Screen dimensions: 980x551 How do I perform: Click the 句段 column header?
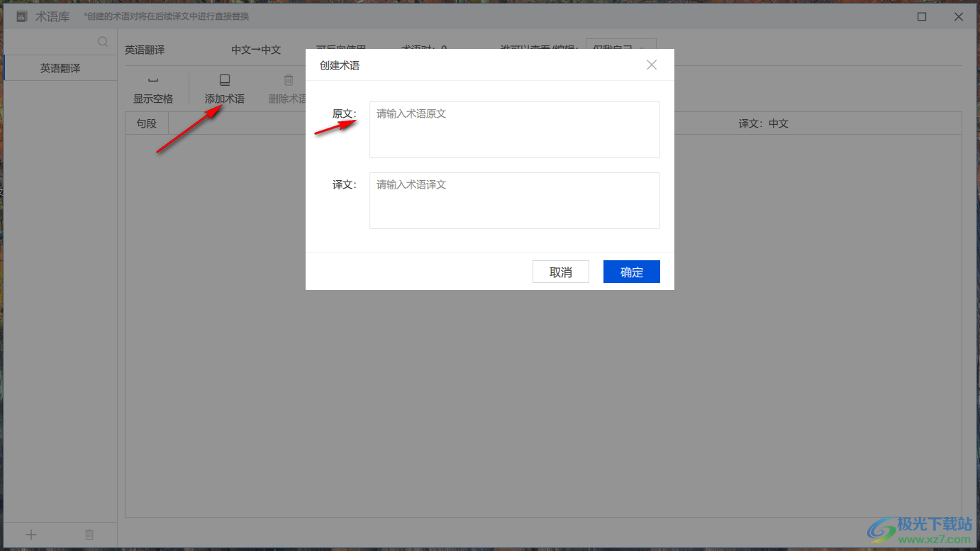tap(147, 123)
